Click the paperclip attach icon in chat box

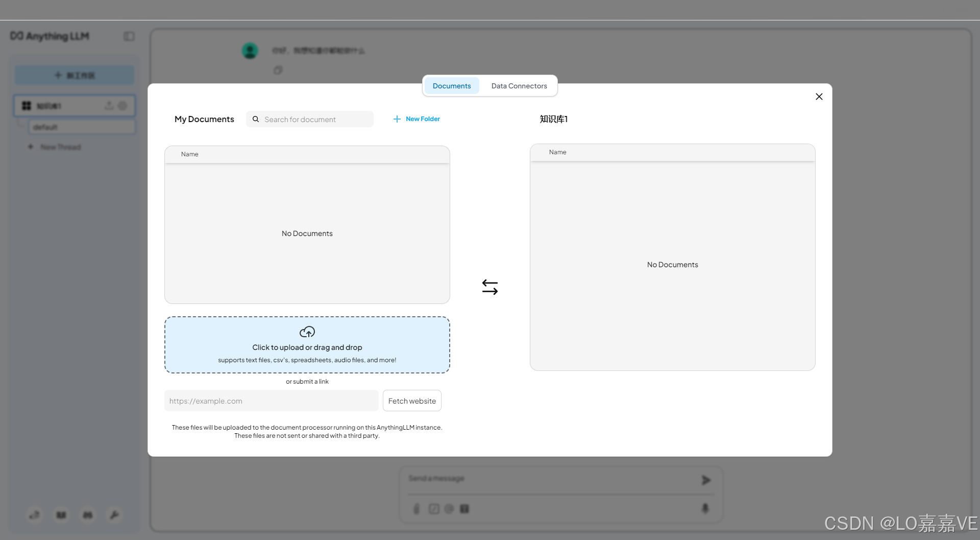coord(416,509)
